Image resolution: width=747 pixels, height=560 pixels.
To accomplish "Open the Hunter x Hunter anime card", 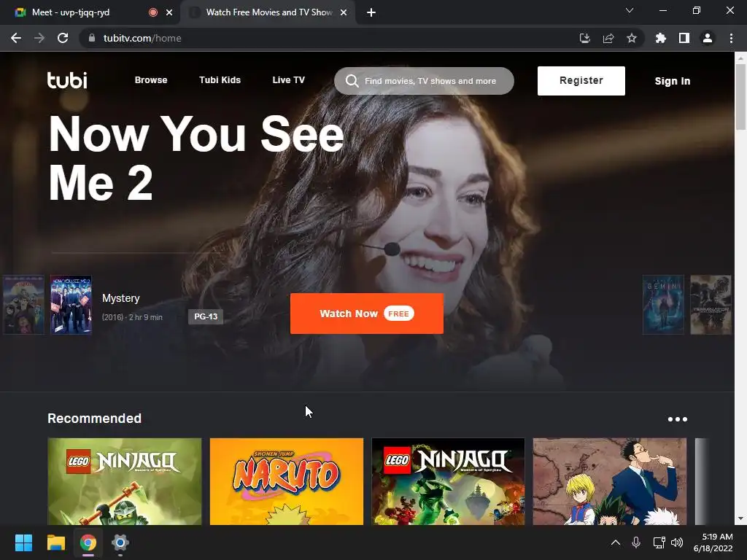I will tap(610, 481).
